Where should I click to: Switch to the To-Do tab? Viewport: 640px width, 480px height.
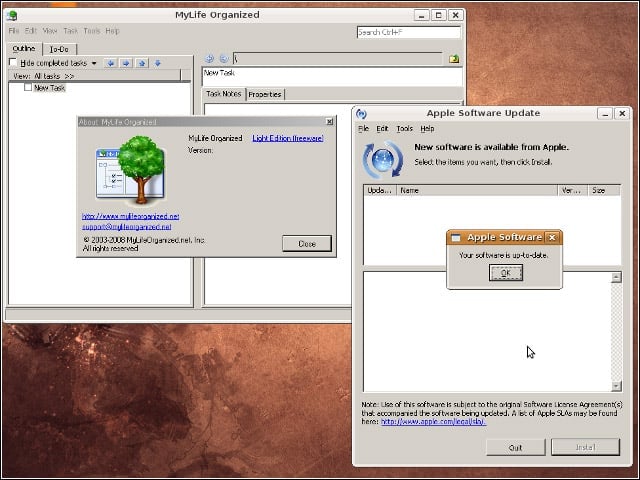tap(59, 49)
